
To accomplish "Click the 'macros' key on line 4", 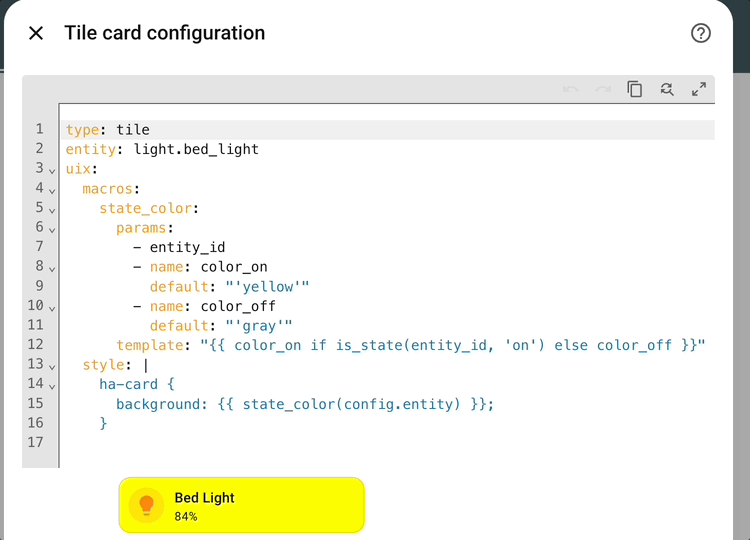I will click(x=108, y=189).
